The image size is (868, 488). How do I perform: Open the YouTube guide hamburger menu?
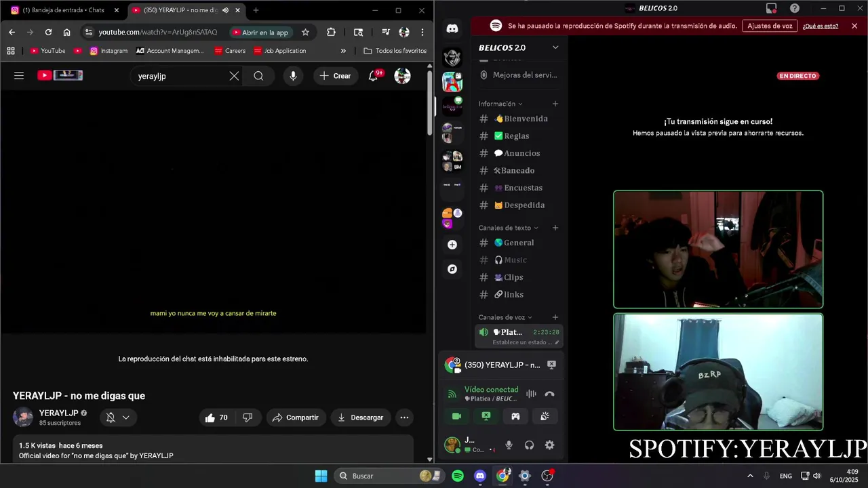19,76
